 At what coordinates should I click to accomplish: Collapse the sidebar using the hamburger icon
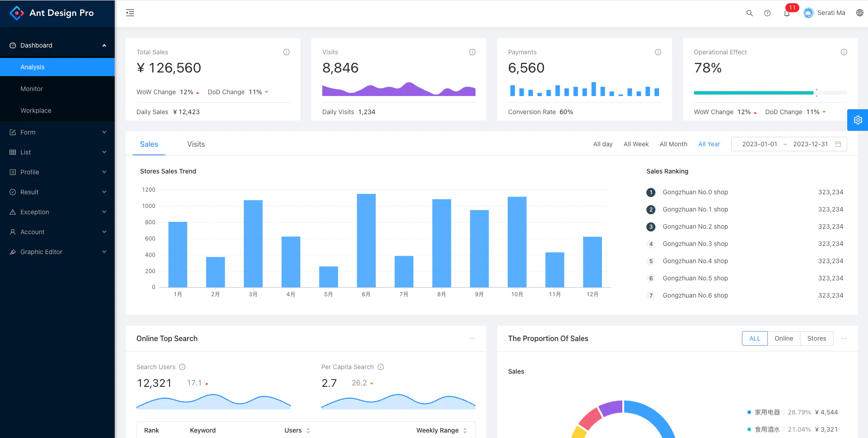pos(130,13)
